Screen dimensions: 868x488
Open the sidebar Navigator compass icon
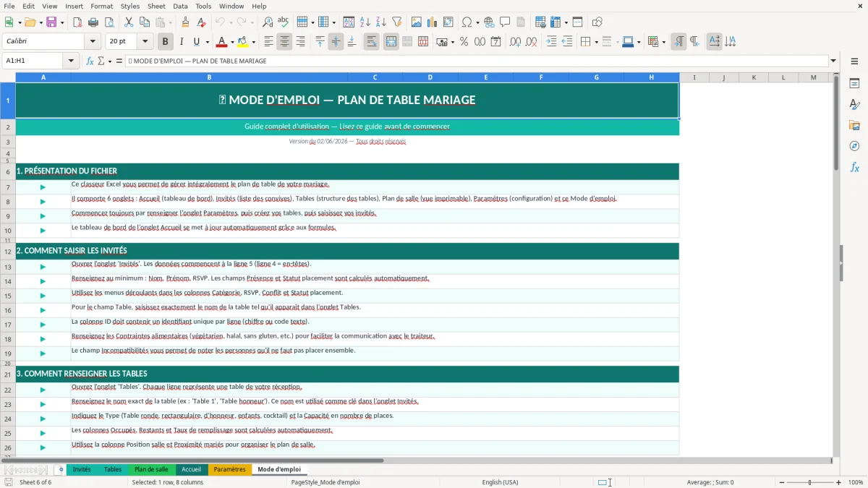point(854,147)
